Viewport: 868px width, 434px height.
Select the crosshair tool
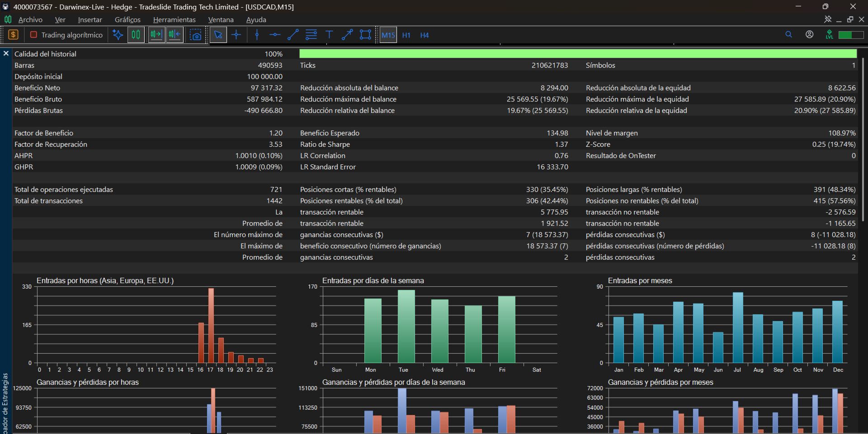coord(236,35)
